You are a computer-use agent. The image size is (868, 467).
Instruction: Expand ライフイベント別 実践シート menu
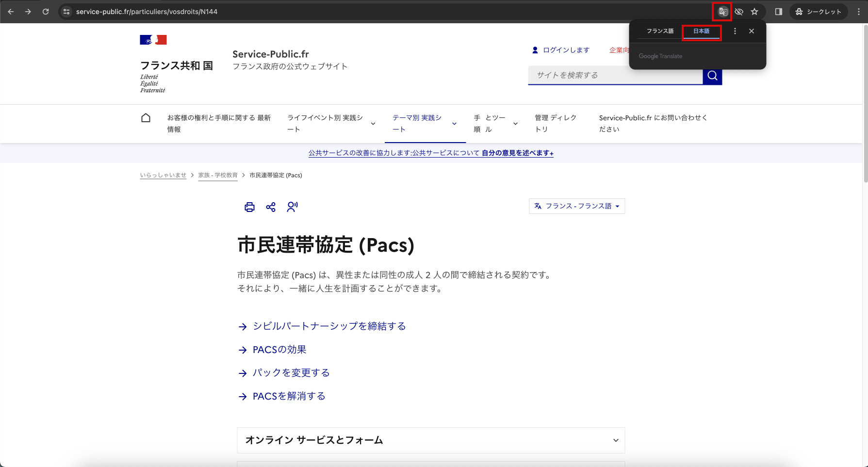click(x=331, y=124)
